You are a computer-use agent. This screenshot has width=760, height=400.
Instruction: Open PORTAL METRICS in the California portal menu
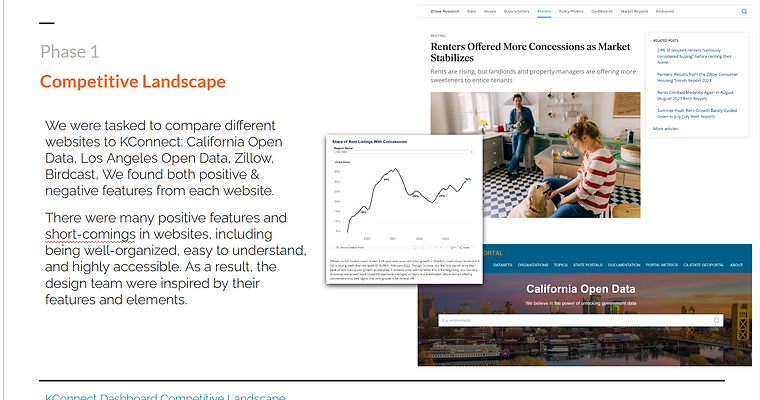coord(662,265)
